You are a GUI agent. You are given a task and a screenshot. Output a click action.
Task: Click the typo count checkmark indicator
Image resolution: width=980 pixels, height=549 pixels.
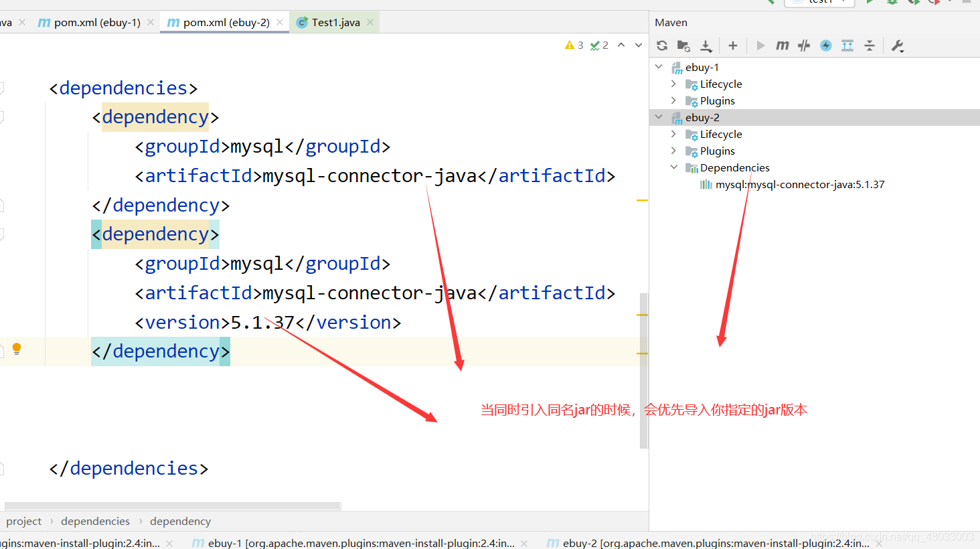click(599, 45)
